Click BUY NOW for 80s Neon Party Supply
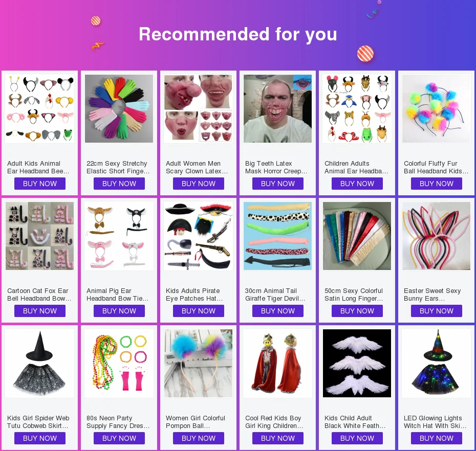476x451 pixels. [x=119, y=438]
